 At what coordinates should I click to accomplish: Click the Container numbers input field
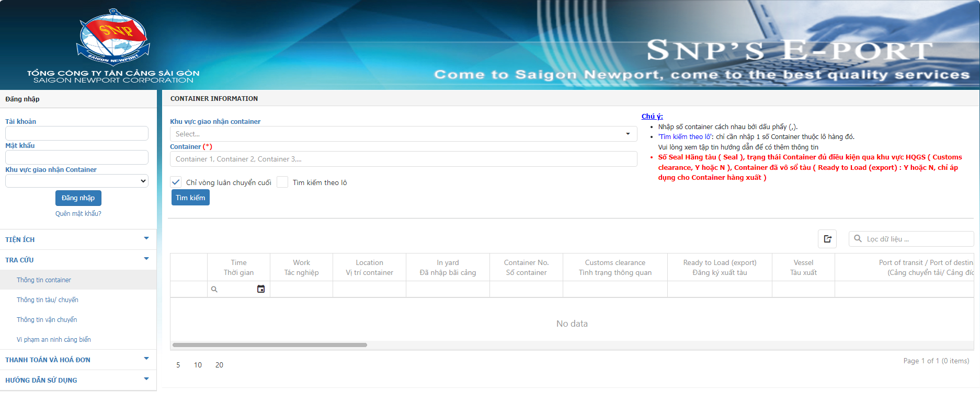pos(403,159)
